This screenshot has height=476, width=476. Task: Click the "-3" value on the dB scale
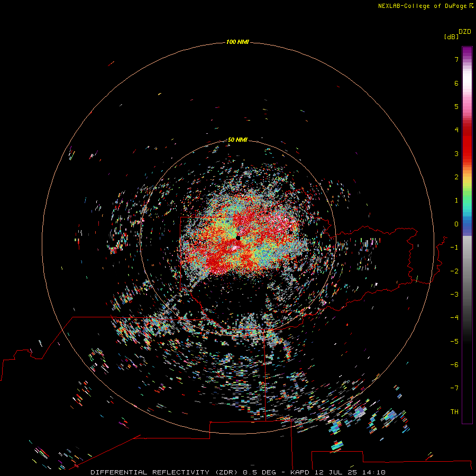tap(454, 295)
